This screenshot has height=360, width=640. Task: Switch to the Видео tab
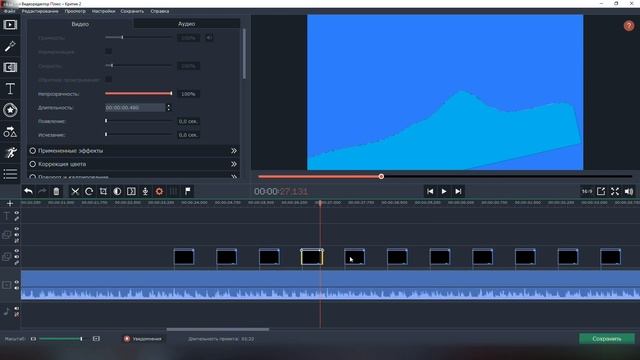pyautogui.click(x=80, y=24)
